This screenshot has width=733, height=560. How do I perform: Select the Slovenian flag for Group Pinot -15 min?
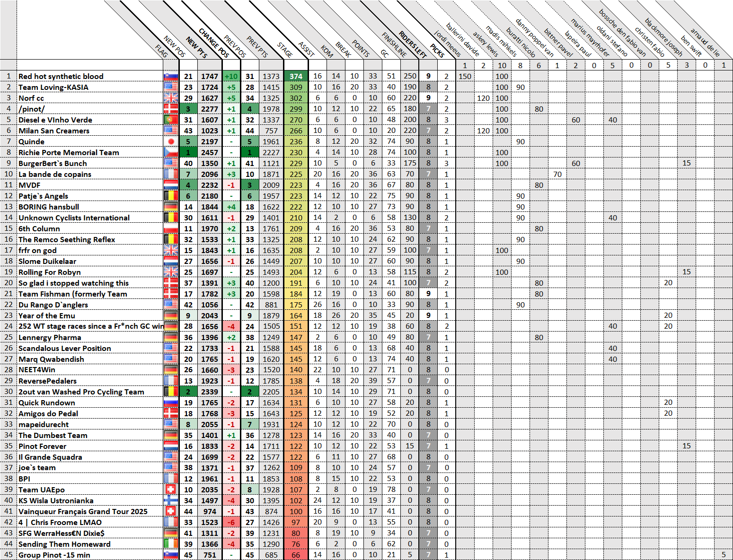(x=171, y=555)
